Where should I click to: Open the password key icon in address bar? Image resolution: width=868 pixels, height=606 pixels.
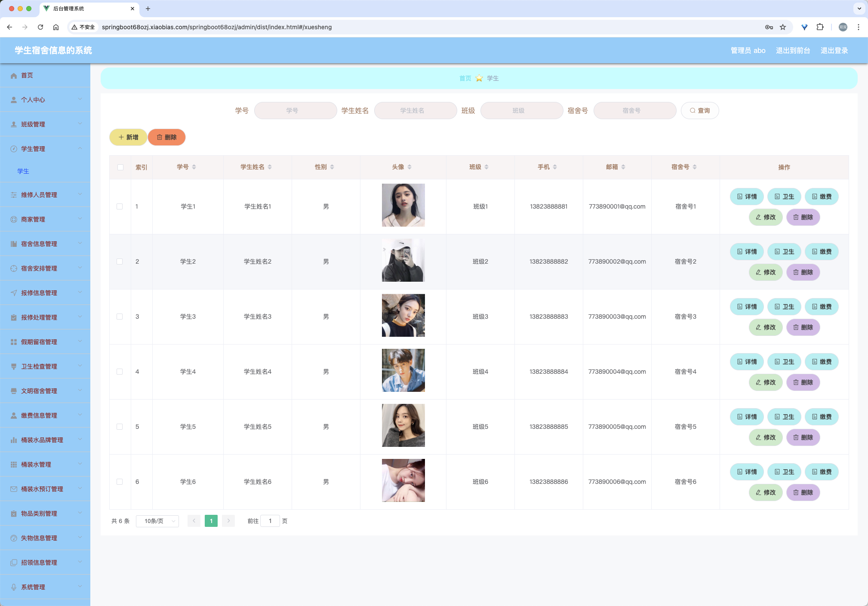click(769, 27)
